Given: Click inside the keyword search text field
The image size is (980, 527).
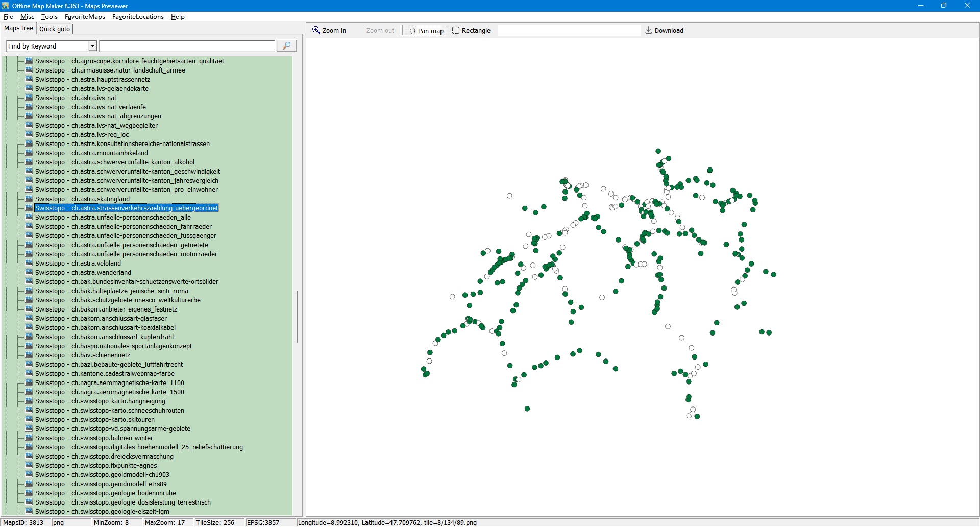Looking at the screenshot, I should click(187, 46).
